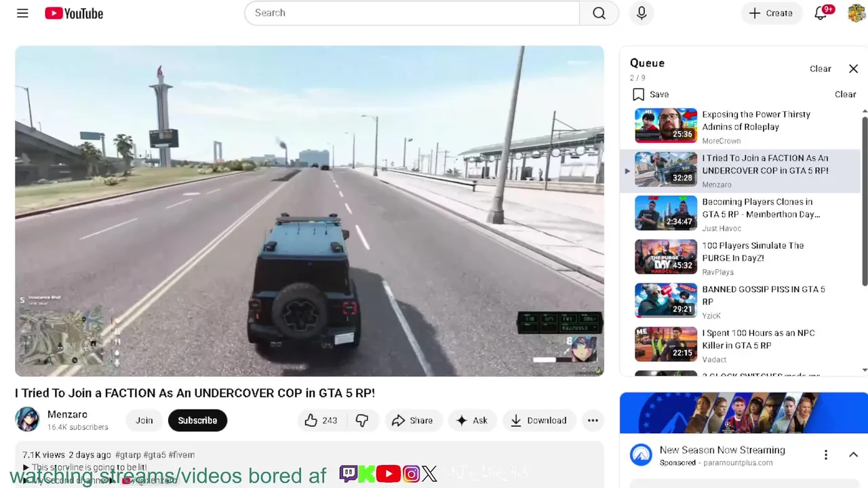This screenshot has width=868, height=488.
Task: Click the video title text
Action: coord(195,393)
